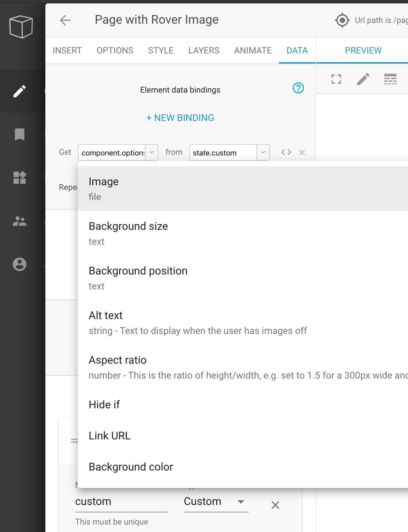Image resolution: width=408 pixels, height=532 pixels.
Task: Switch to the STYLE tab
Action: (x=161, y=50)
